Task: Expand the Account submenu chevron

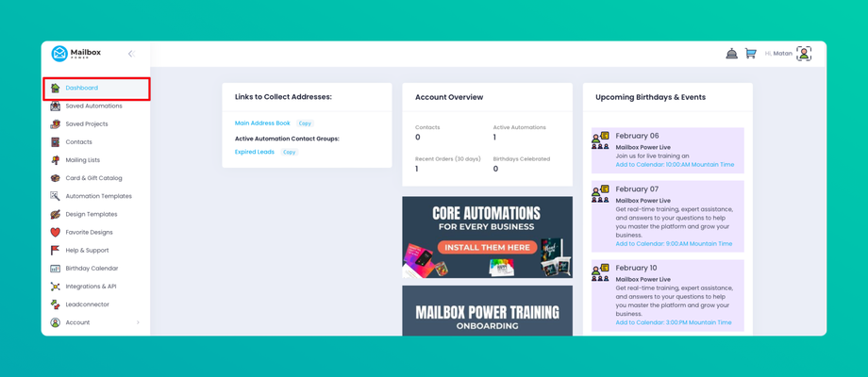Action: (x=138, y=322)
